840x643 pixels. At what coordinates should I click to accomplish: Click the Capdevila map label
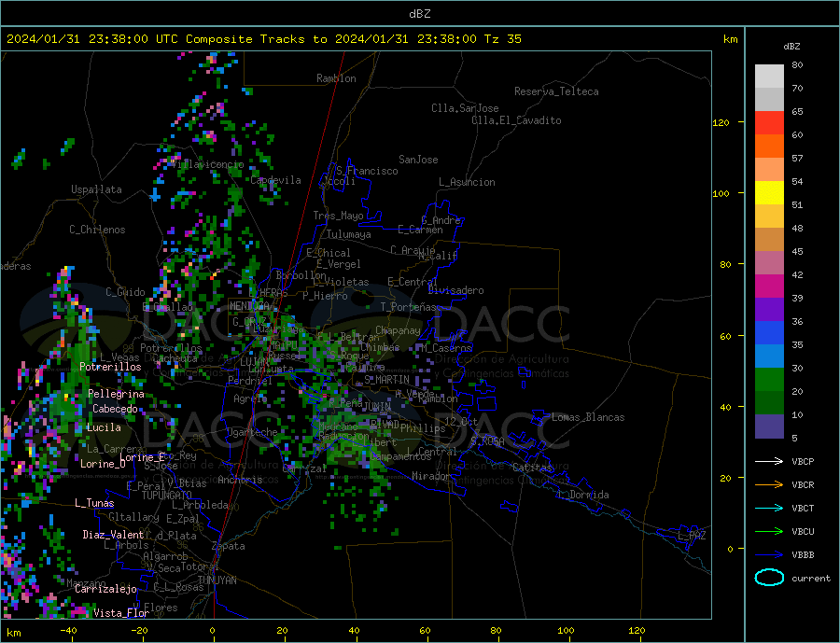pos(276,180)
